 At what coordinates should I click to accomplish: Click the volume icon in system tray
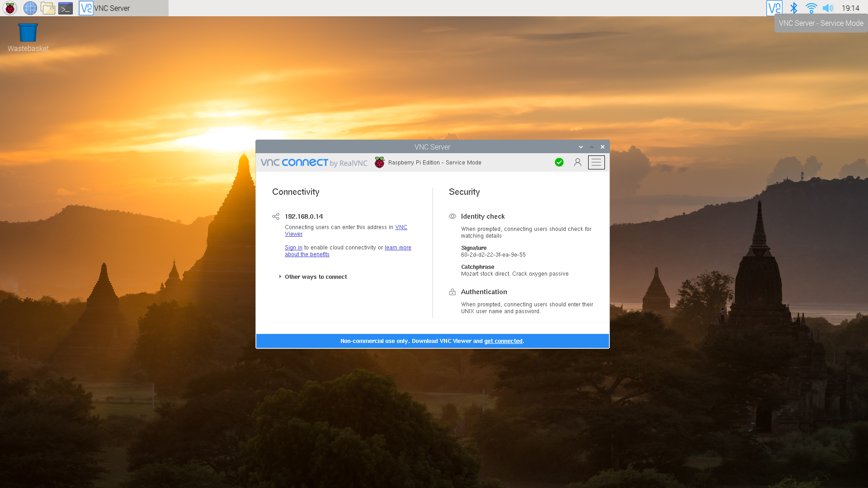pyautogui.click(x=829, y=8)
